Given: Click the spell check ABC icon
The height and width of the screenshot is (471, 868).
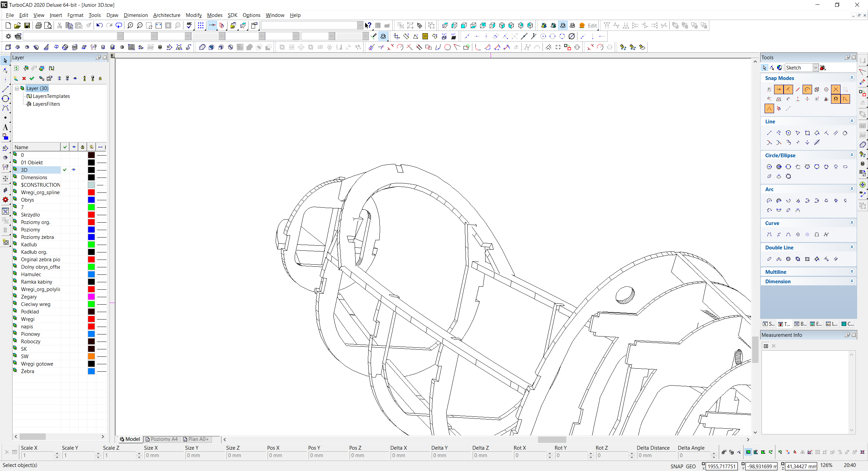Looking at the screenshot, I should pos(189,25).
